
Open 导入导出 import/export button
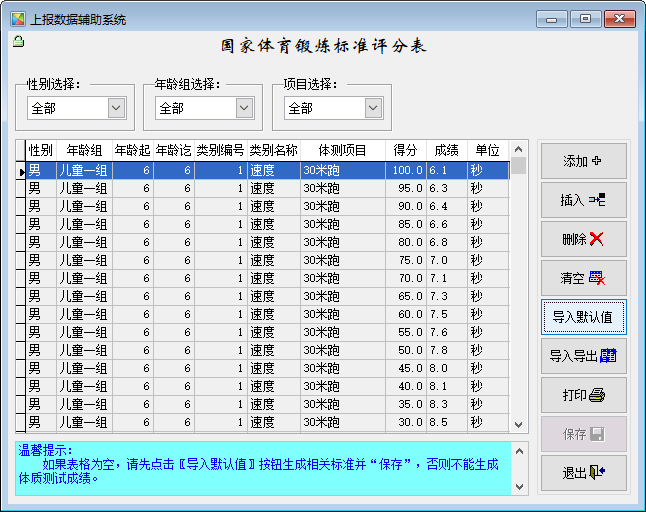click(x=583, y=356)
